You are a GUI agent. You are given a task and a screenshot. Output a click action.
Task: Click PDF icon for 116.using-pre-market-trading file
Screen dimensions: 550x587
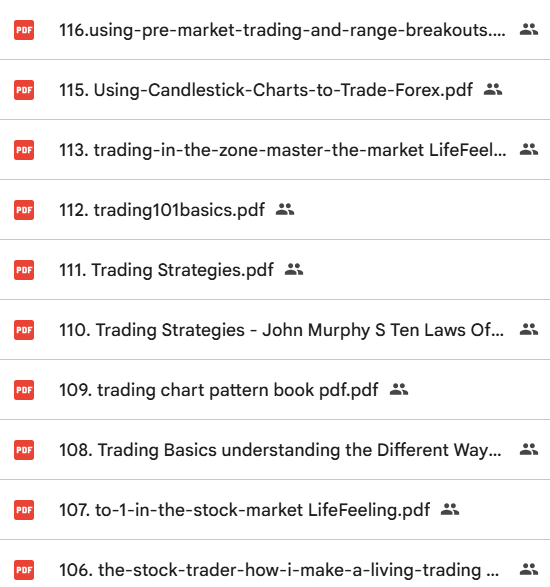pyautogui.click(x=24, y=30)
